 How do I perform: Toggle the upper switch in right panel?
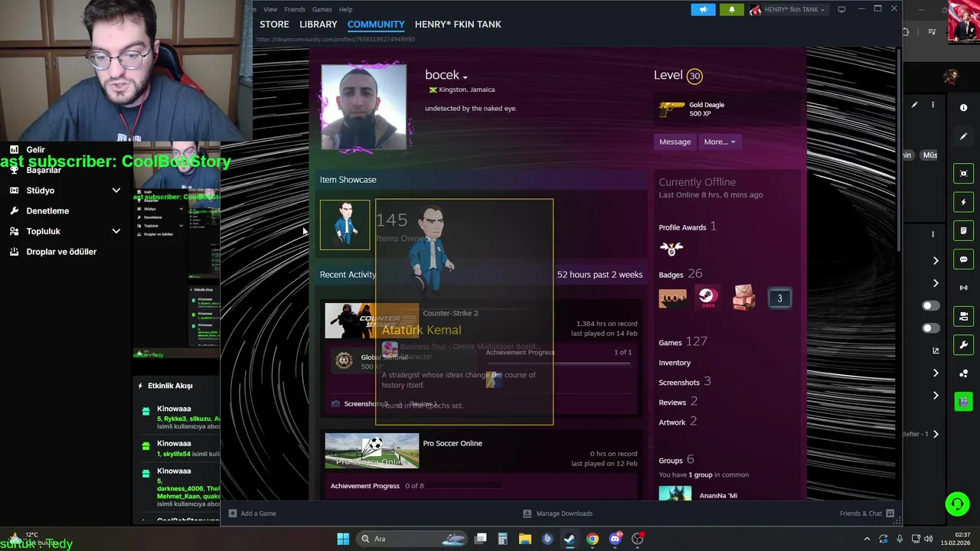930,305
